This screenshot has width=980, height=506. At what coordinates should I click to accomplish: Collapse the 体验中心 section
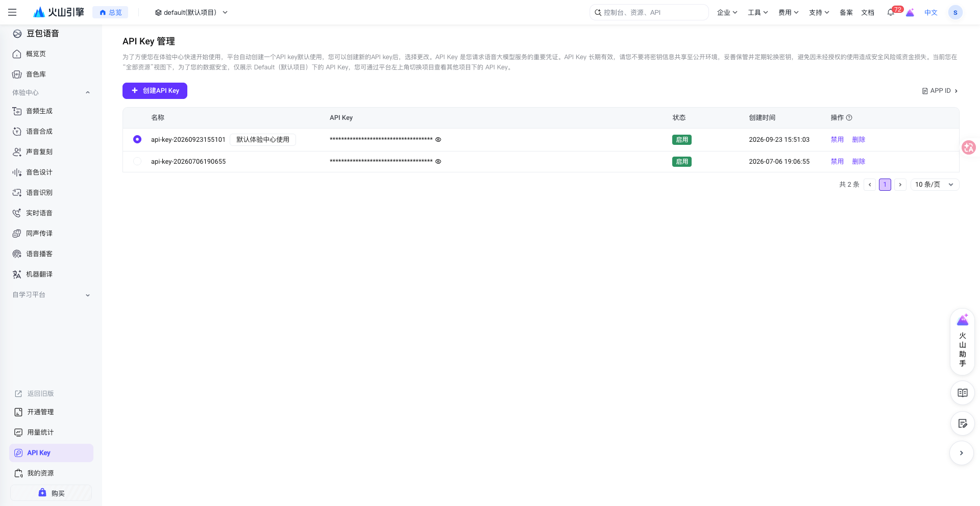(51, 92)
